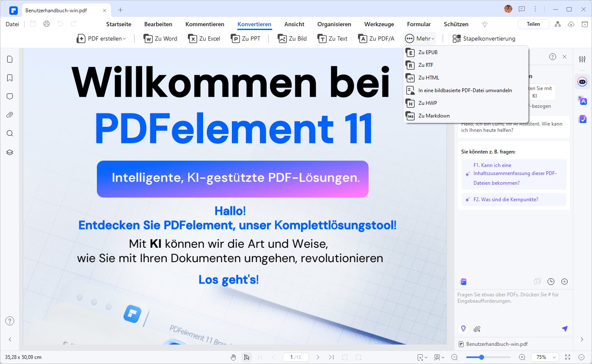Click the undo arrow icon
This screenshot has width=592, height=364.
pyautogui.click(x=60, y=24)
